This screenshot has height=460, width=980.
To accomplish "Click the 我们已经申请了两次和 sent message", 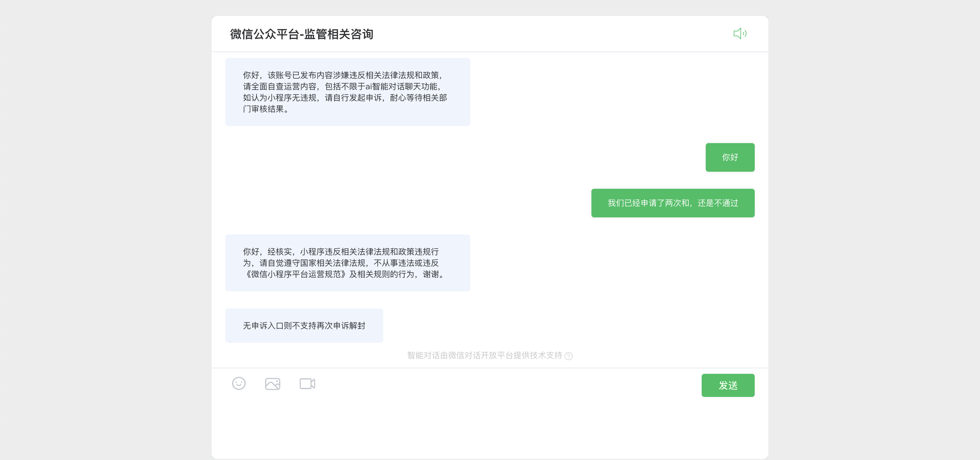I will pyautogui.click(x=672, y=203).
